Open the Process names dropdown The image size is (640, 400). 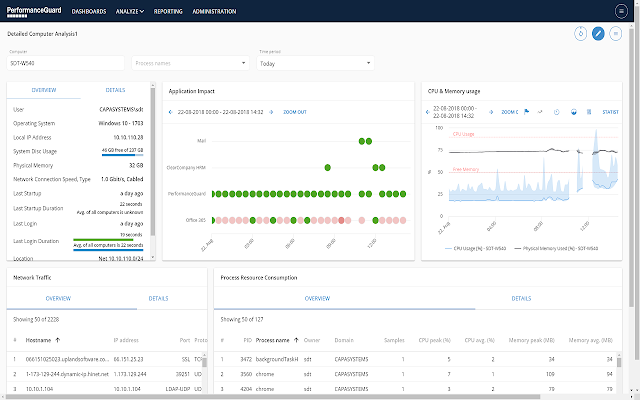coord(190,63)
